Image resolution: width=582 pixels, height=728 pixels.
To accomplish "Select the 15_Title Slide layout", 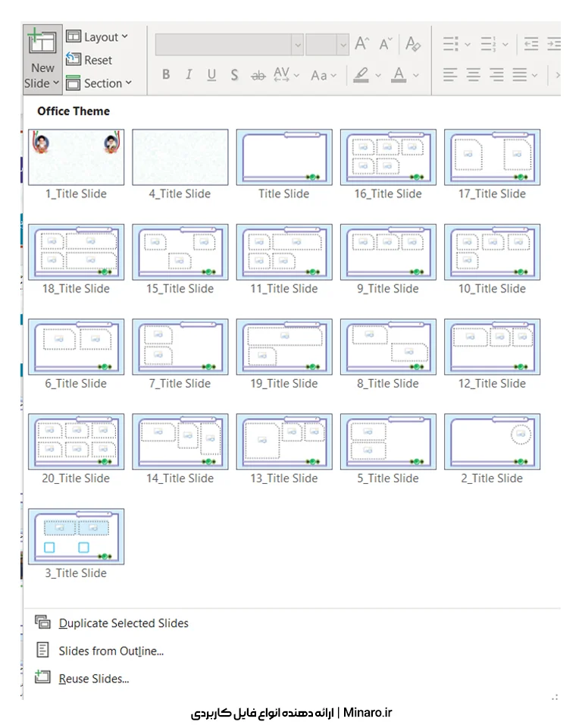I will pos(180,259).
